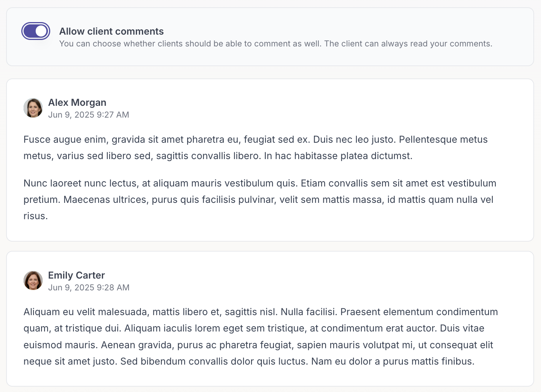541x392 pixels.
Task: Open Emily Carter's profile avatar
Action: point(33,281)
